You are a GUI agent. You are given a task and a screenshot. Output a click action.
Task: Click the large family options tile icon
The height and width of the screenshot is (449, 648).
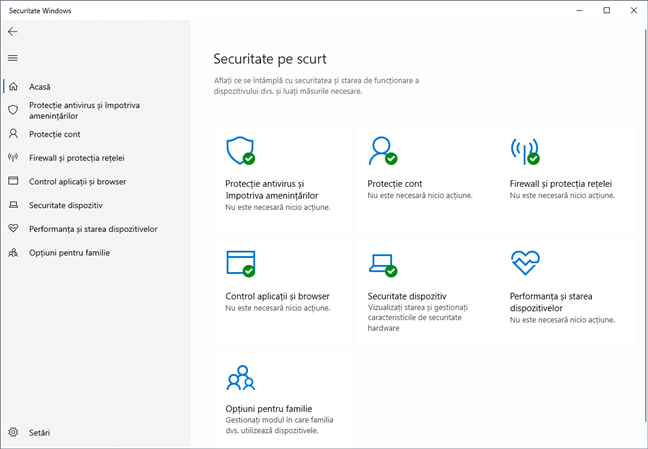click(x=241, y=377)
